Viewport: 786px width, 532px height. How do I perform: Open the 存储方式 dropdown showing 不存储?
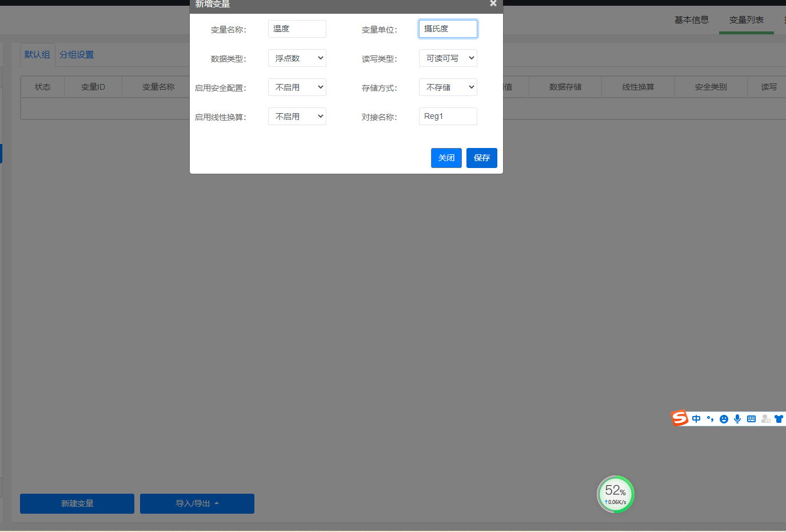point(448,87)
